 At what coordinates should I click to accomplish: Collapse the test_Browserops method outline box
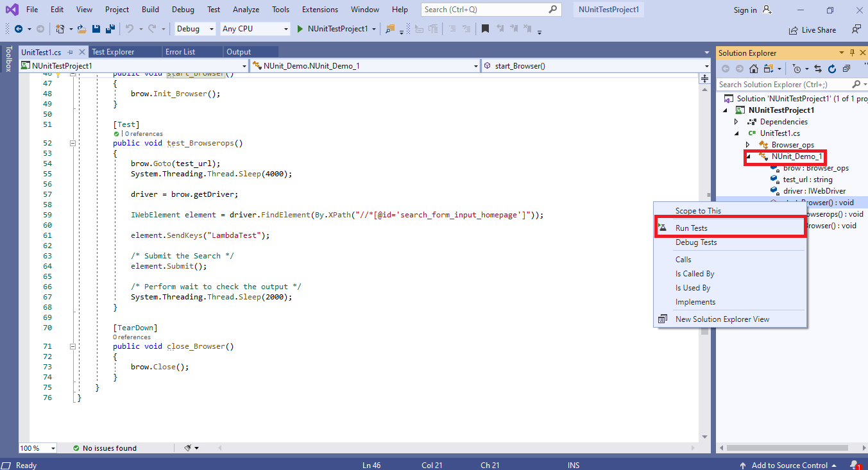(72, 144)
